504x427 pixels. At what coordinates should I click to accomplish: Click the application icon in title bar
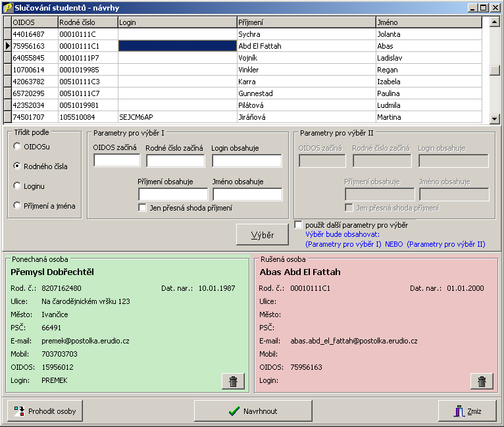[7, 7]
